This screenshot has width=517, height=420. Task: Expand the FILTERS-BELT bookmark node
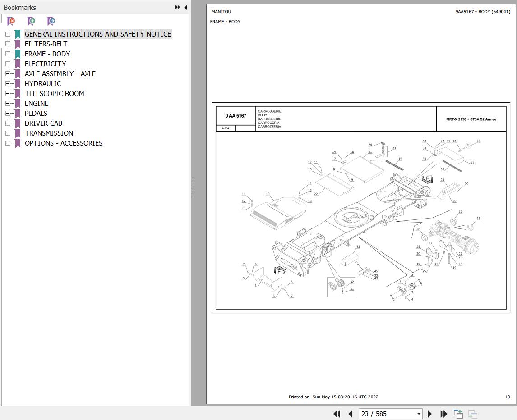click(8, 44)
